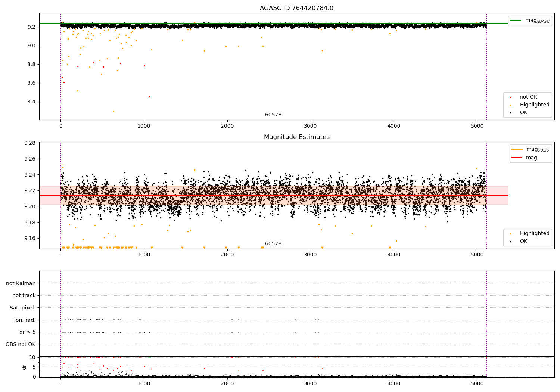Click the 'Sat. pixel.' row label
This screenshot has width=560, height=392.
click(23, 308)
